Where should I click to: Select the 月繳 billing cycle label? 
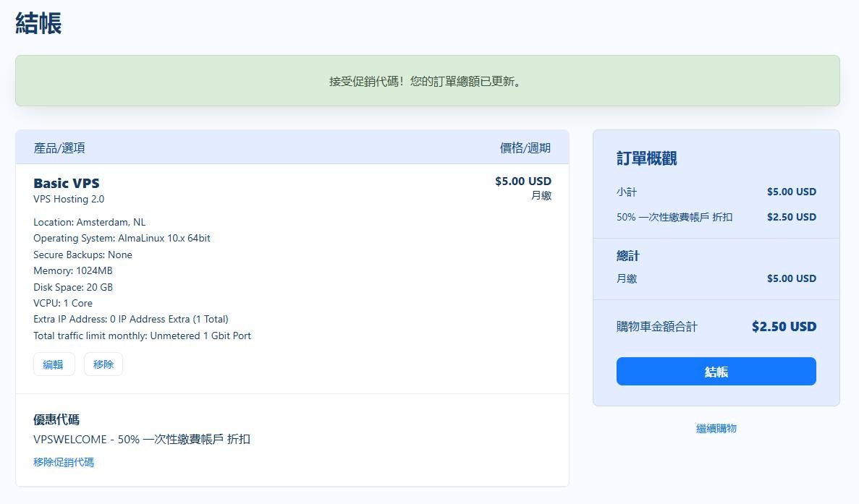pyautogui.click(x=627, y=278)
